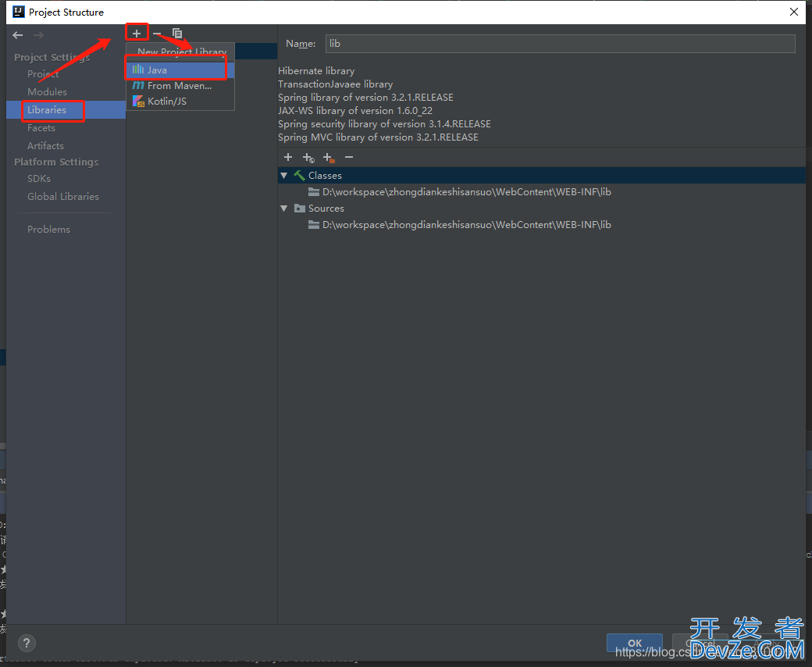Choose From Maven... in the popup
Image resolution: width=812 pixels, height=667 pixels.
[180, 85]
